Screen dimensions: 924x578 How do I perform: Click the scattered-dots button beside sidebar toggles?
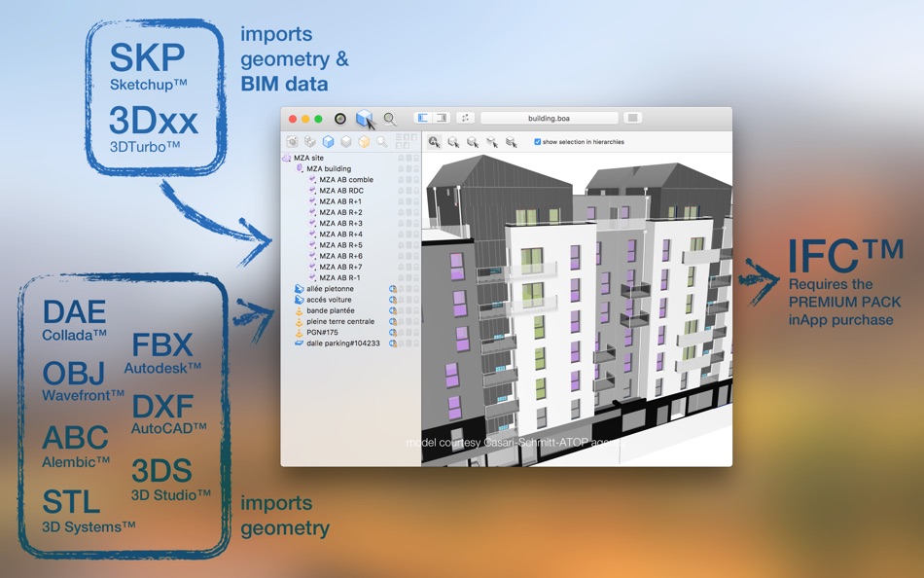pyautogui.click(x=465, y=118)
